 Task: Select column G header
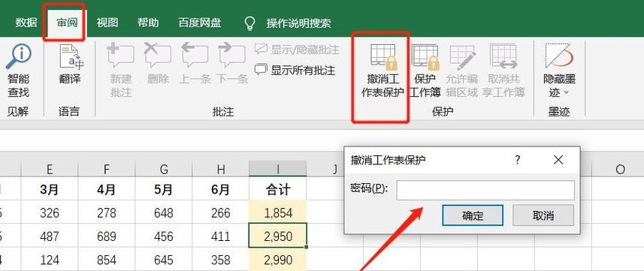164,169
